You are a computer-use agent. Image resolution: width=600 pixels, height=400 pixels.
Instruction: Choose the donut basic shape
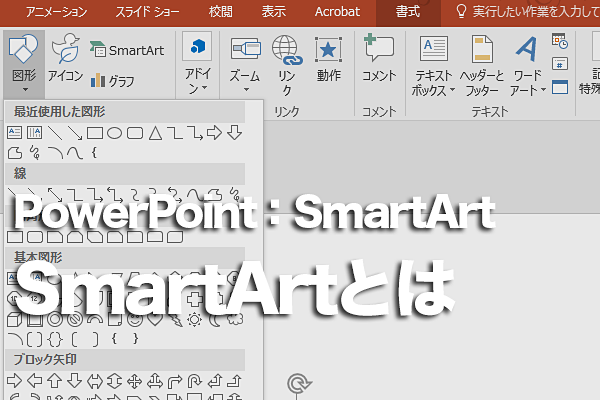click(55, 319)
